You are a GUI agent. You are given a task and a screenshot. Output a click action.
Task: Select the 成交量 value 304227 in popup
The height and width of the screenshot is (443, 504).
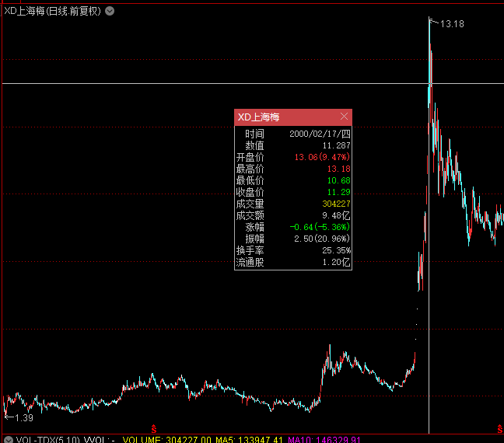tap(336, 204)
